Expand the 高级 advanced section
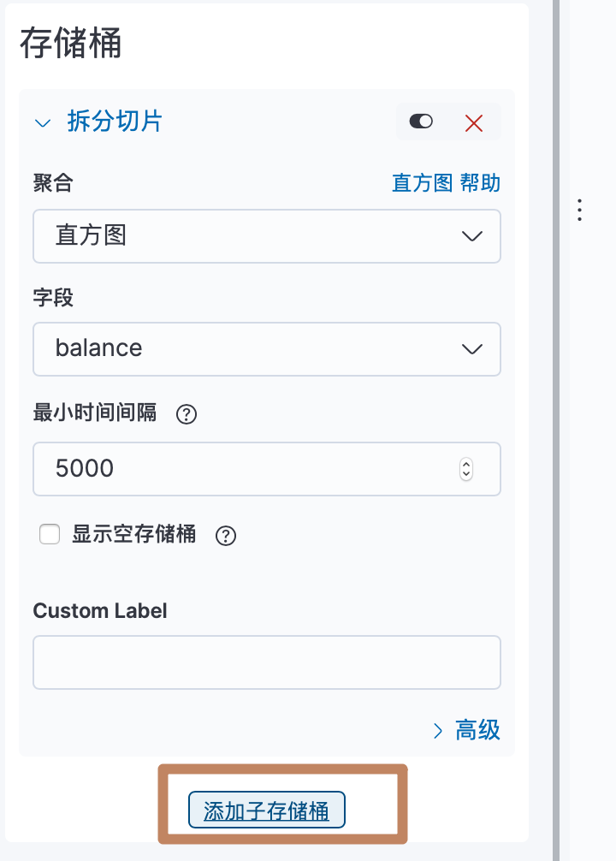Viewport: 616px width, 861px height. [477, 730]
